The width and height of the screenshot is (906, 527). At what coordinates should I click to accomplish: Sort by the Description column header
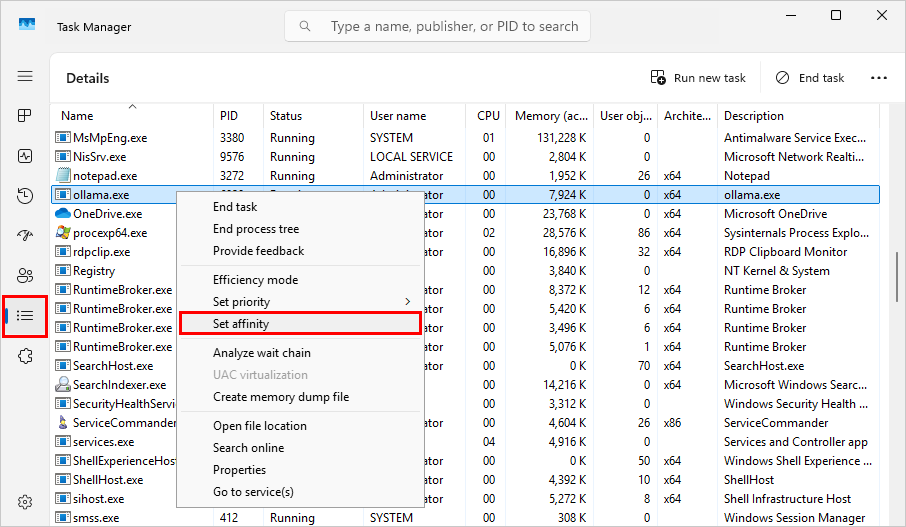point(798,116)
